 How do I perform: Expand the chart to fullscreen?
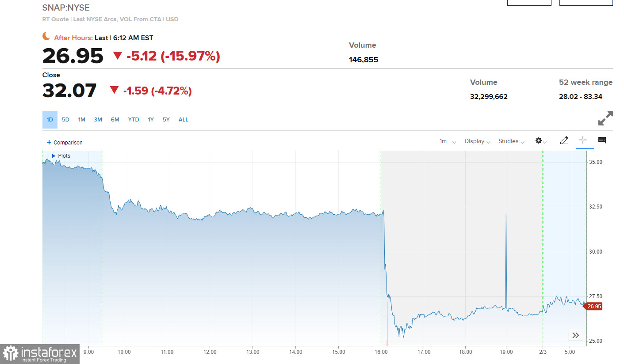point(605,118)
